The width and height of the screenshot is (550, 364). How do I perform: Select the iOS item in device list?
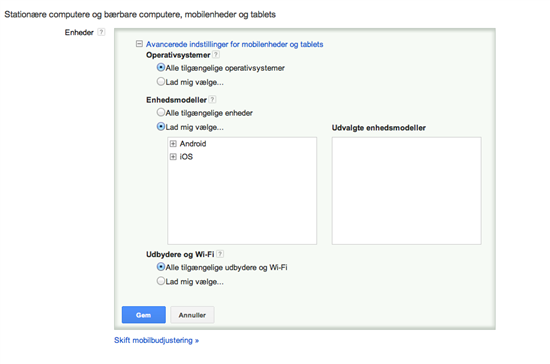[x=186, y=157]
